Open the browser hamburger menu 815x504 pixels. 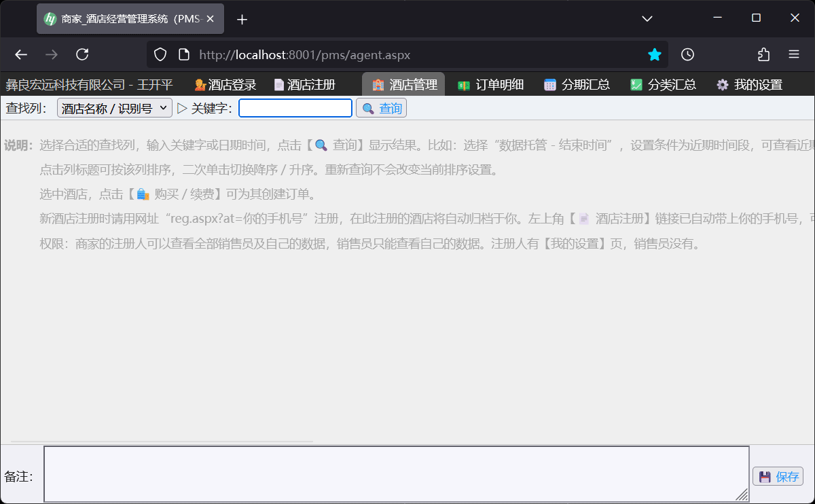pos(793,54)
